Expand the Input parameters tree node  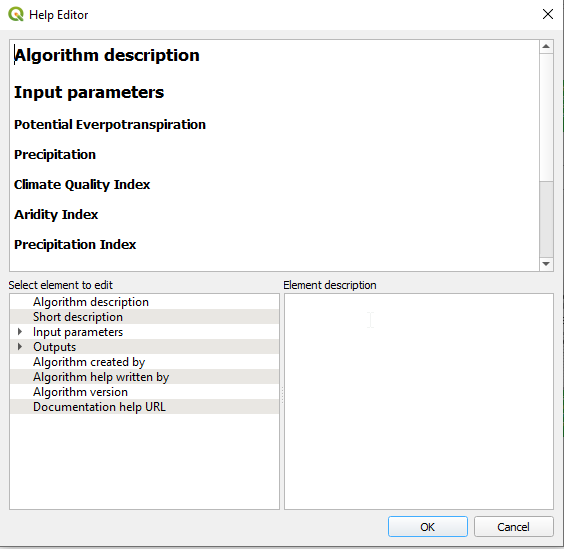[20, 332]
